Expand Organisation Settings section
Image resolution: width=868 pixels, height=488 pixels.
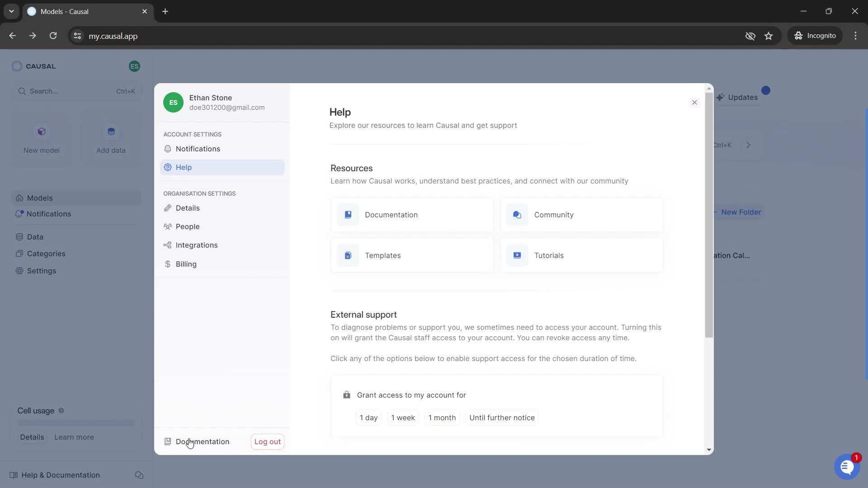(199, 193)
